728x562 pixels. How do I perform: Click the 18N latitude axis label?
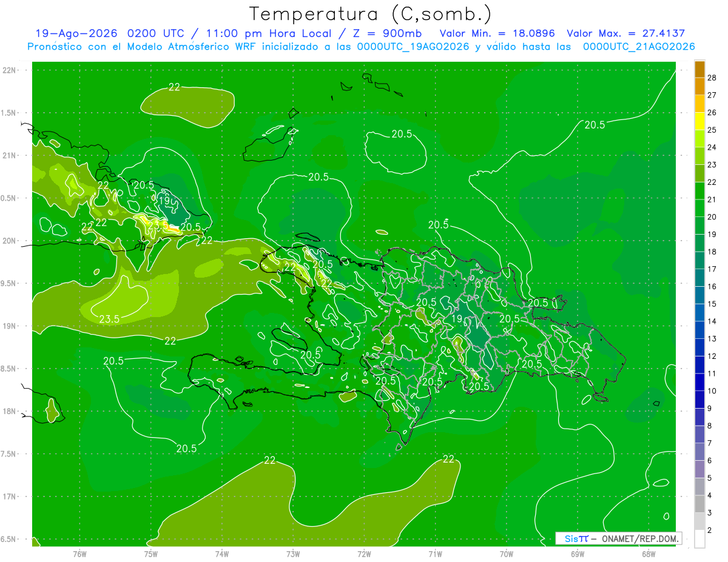click(x=10, y=412)
